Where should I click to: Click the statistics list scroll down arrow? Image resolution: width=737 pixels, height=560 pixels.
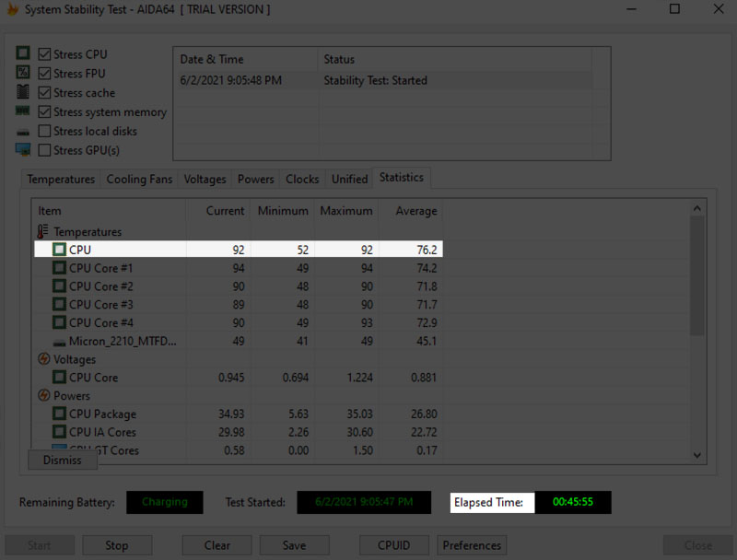coord(697,455)
